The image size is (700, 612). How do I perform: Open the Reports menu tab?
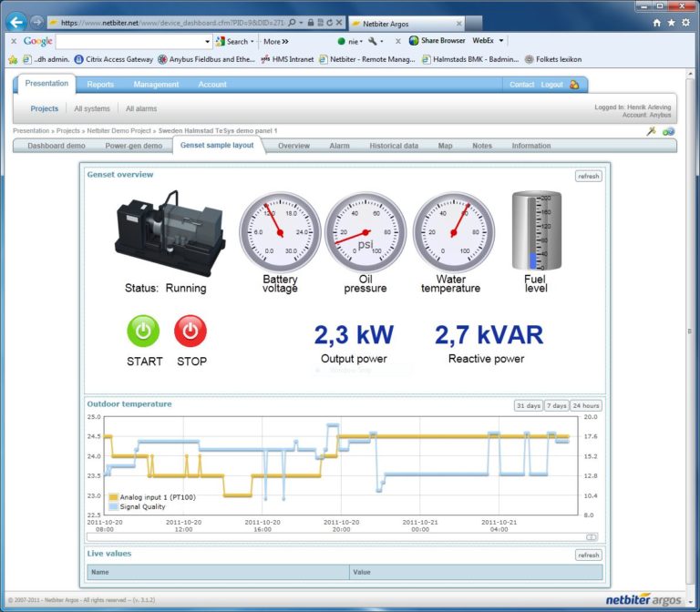coord(100,85)
